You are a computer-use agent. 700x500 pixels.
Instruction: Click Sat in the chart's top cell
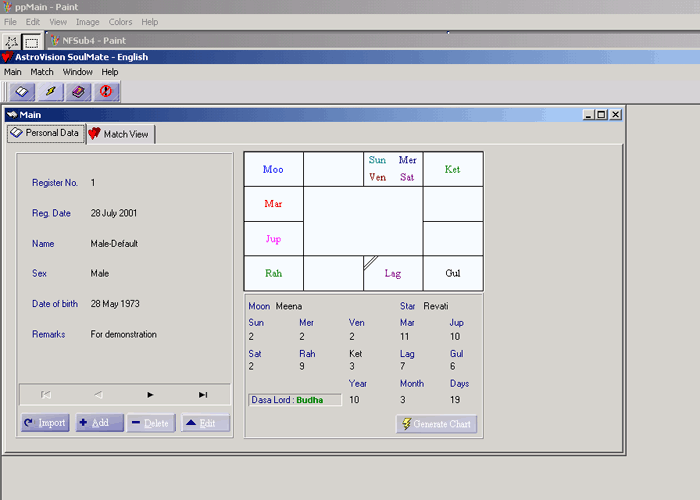[407, 177]
